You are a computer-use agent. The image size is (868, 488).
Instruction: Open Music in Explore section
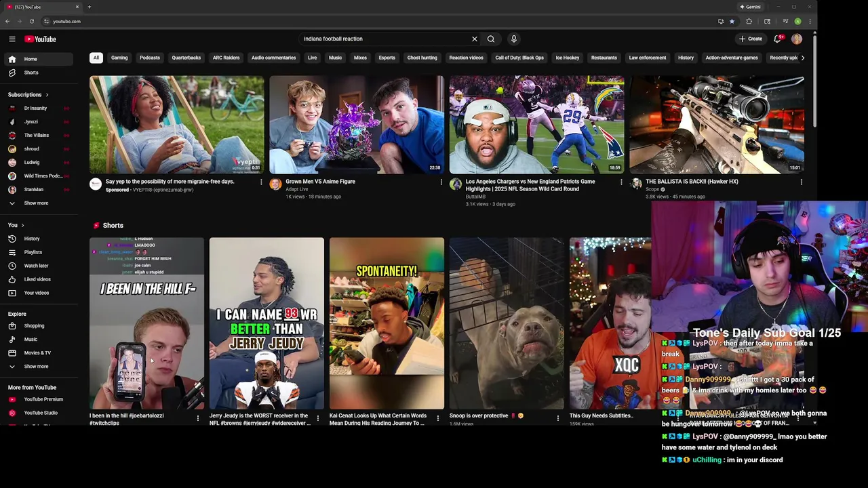[x=37, y=340]
